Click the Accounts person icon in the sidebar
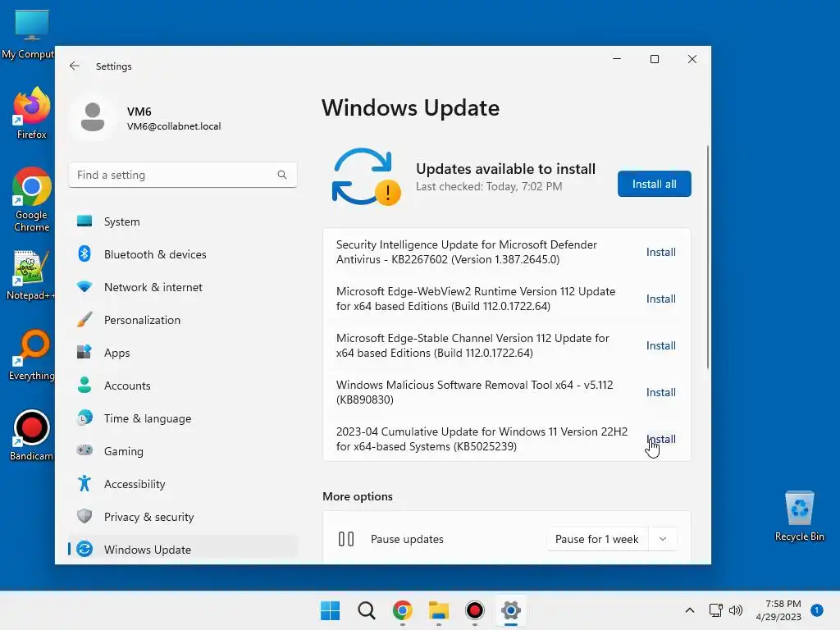The width and height of the screenshot is (840, 630). pos(84,385)
